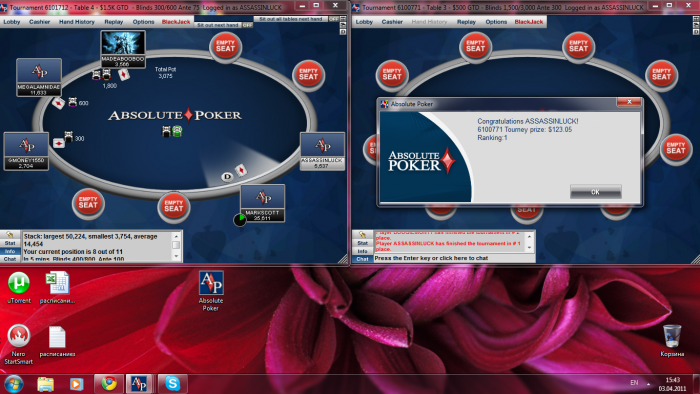The width and height of the screenshot is (700, 394).
Task: Click up arrow of Table 4 info scrollbar
Action: pyautogui.click(x=176, y=236)
